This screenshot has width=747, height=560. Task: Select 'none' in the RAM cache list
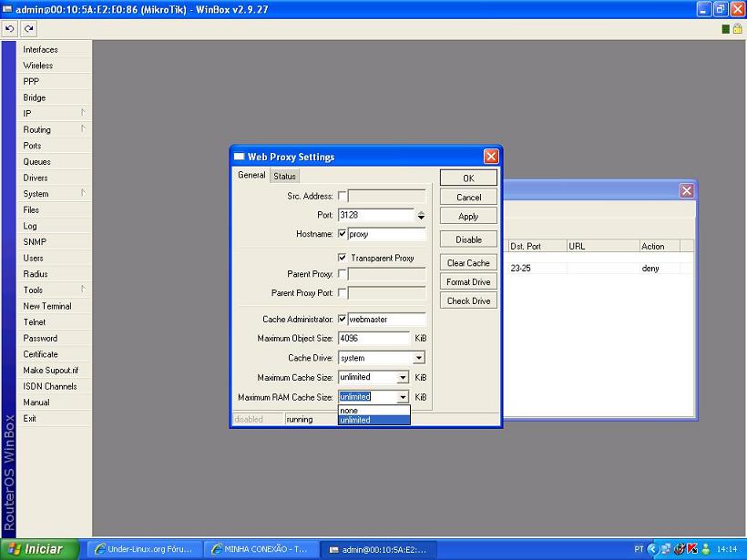coord(374,410)
